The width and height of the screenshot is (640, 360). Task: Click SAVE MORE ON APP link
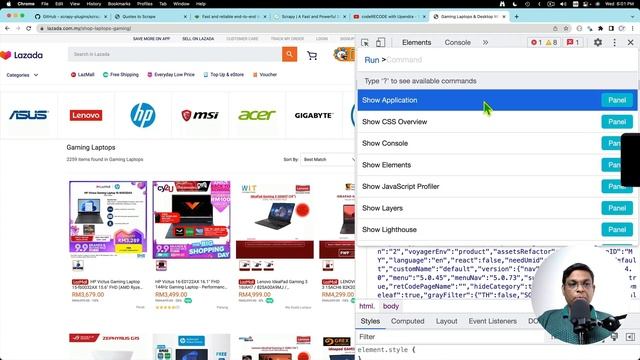[x=151, y=39]
